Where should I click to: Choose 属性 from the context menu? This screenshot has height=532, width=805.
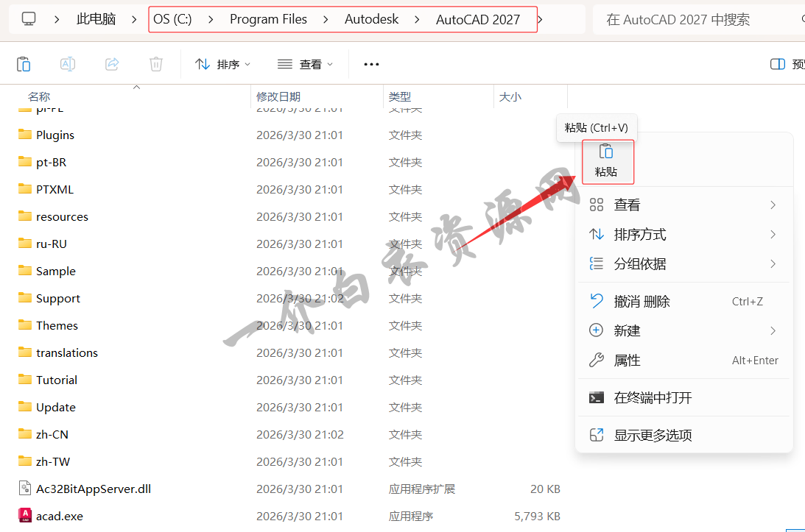(x=628, y=361)
